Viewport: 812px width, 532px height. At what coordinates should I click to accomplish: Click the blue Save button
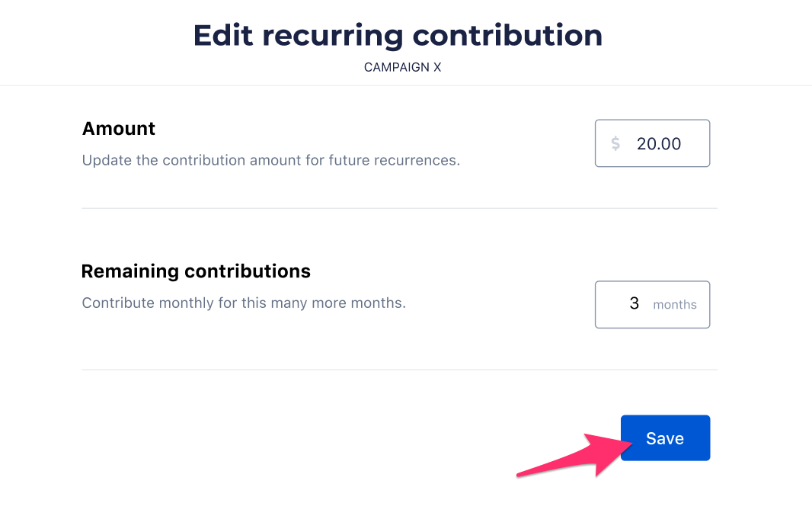(665, 438)
